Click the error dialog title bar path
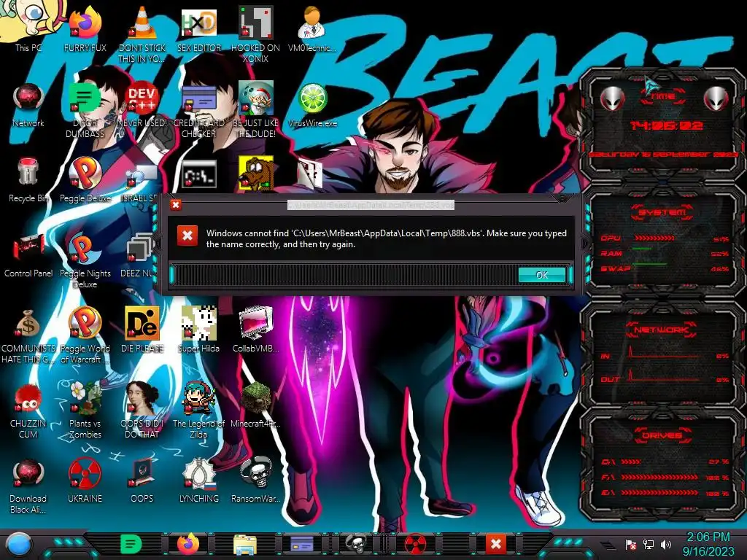The width and height of the screenshot is (747, 560). click(x=371, y=205)
